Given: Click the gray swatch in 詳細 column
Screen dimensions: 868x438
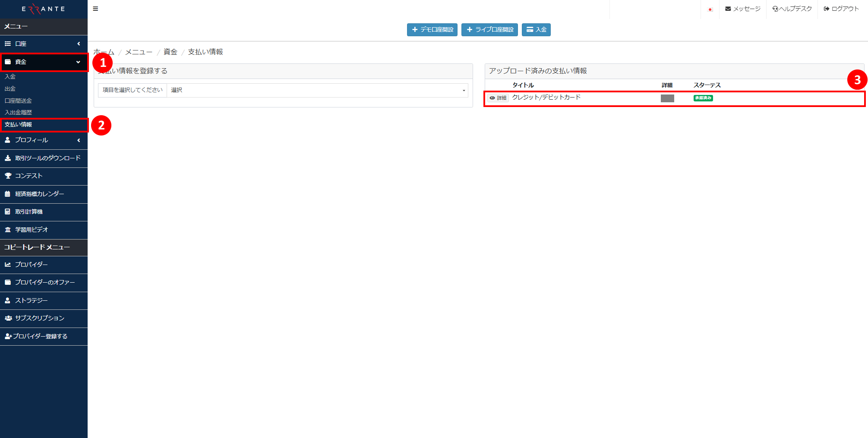Looking at the screenshot, I should (667, 98).
